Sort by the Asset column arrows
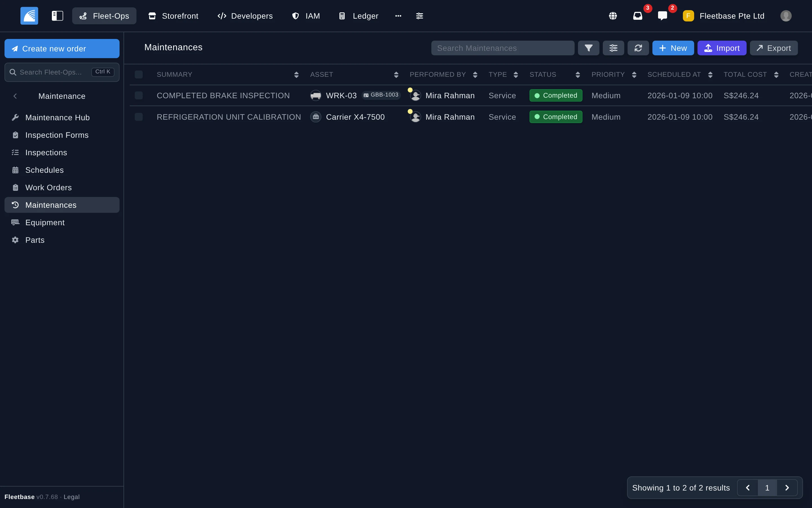The image size is (812, 508). pyautogui.click(x=396, y=75)
